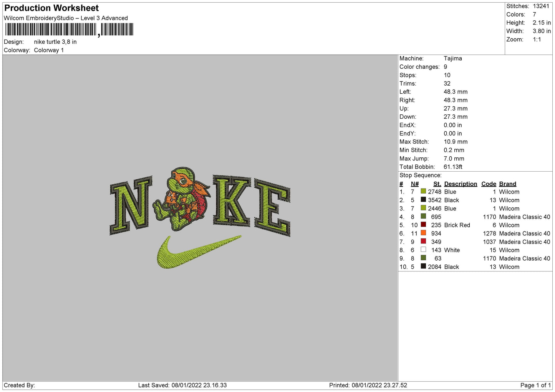Click the 'St.' column header
The height and width of the screenshot is (392, 555).
[437, 184]
